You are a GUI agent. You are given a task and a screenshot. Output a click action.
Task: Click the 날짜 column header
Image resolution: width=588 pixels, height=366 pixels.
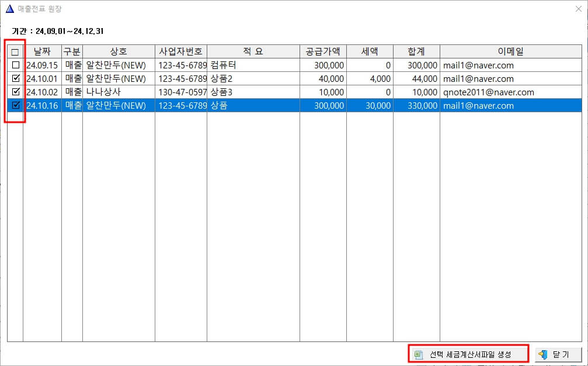tap(42, 51)
